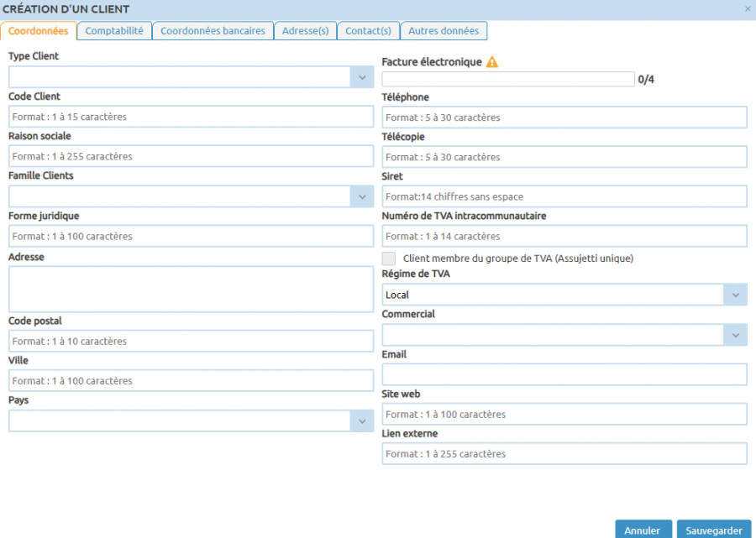This screenshot has width=756, height=538.
Task: Open the Coordonnées bancaires tab
Action: pos(213,31)
